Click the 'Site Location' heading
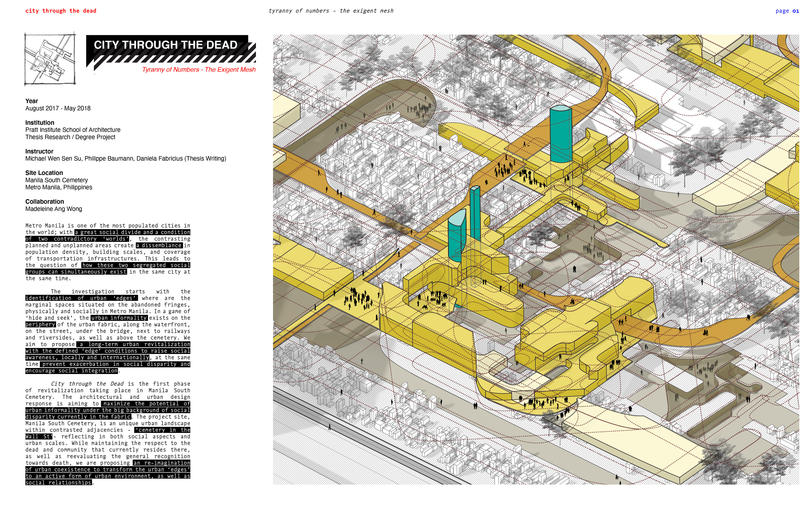The height and width of the screenshot is (507, 812). pyautogui.click(x=44, y=173)
